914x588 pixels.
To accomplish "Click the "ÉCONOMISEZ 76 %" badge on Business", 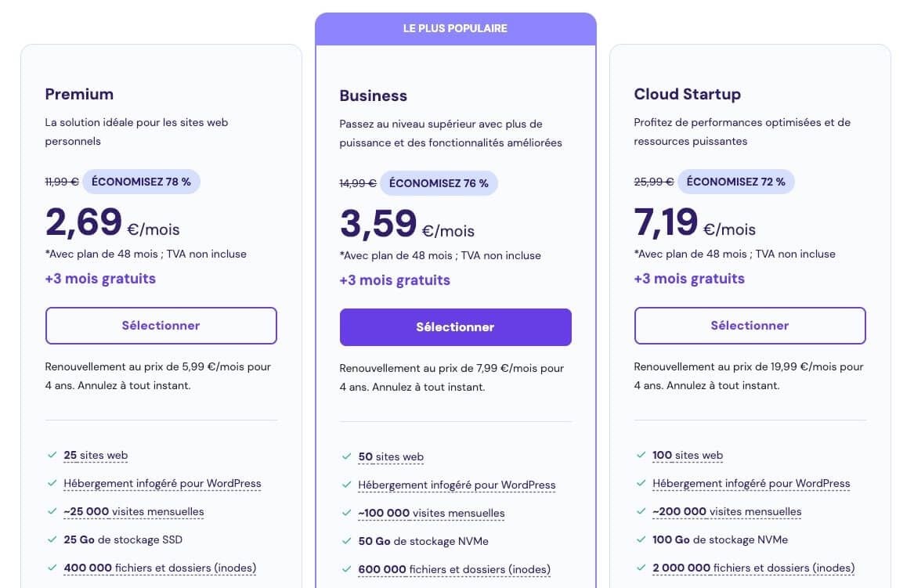I will 439,183.
